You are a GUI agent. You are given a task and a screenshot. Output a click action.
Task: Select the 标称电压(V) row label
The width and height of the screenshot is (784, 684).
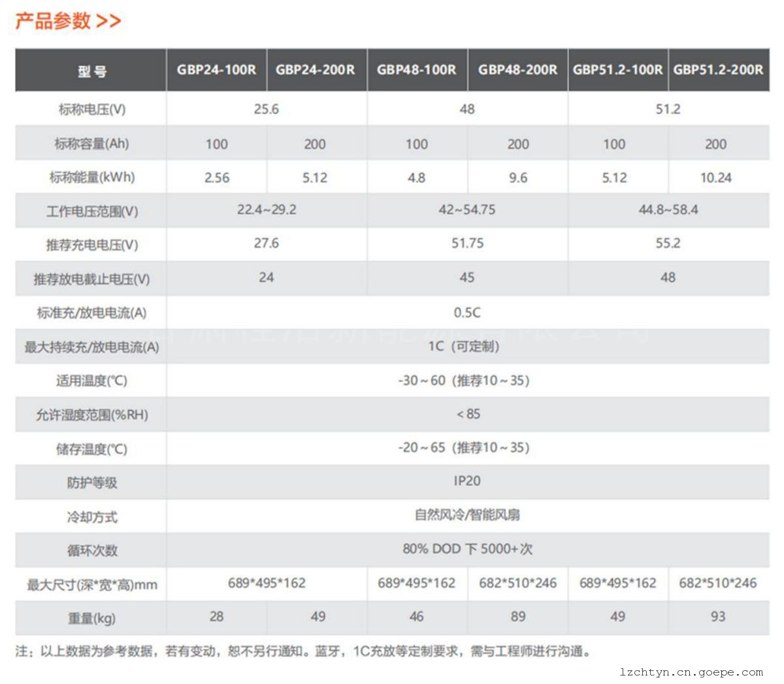[x=91, y=109]
